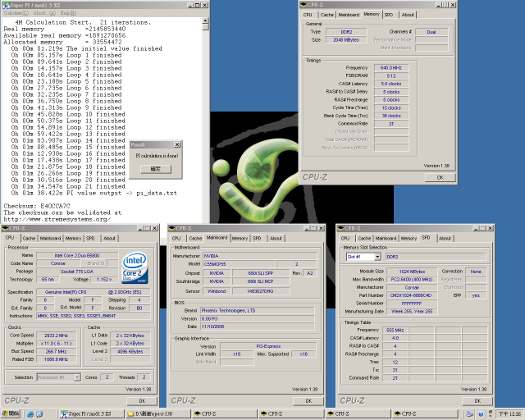Go to Memory tab in SPD CPU-Z window

click(409, 238)
